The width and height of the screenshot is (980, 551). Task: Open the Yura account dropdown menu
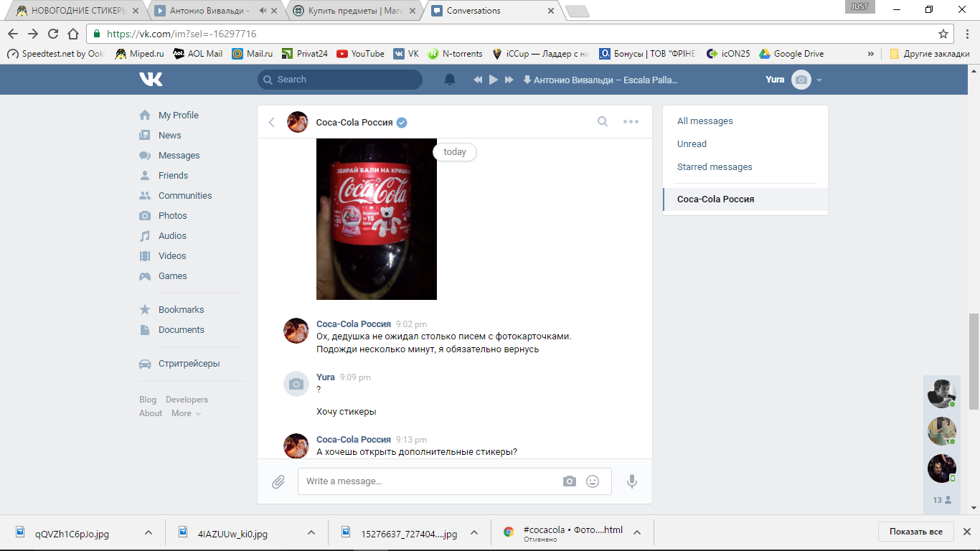click(x=794, y=80)
